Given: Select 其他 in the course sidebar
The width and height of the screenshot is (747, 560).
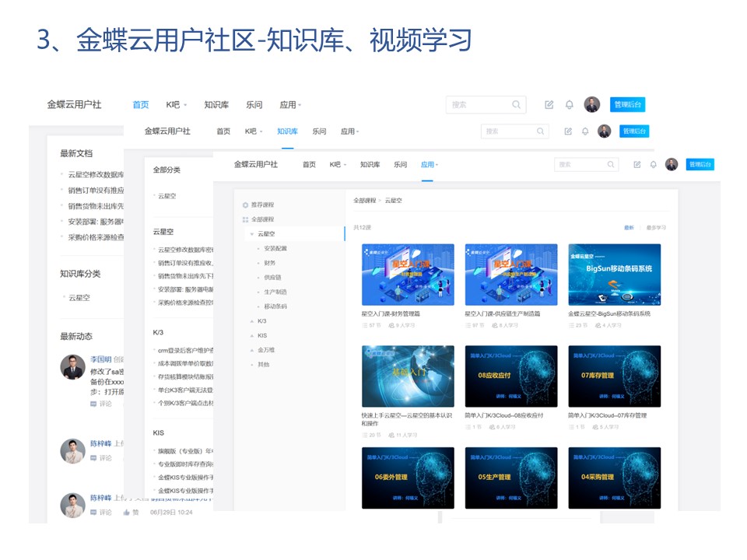Looking at the screenshot, I should tap(264, 365).
